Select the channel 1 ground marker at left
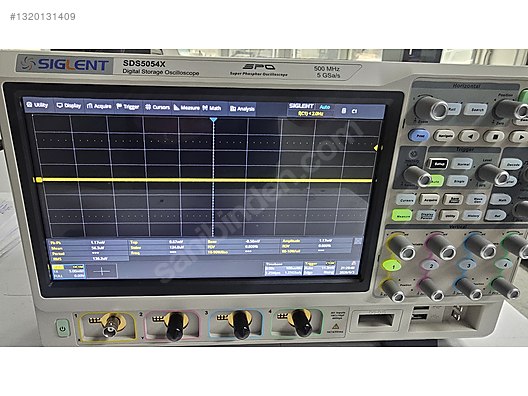 tap(39, 180)
